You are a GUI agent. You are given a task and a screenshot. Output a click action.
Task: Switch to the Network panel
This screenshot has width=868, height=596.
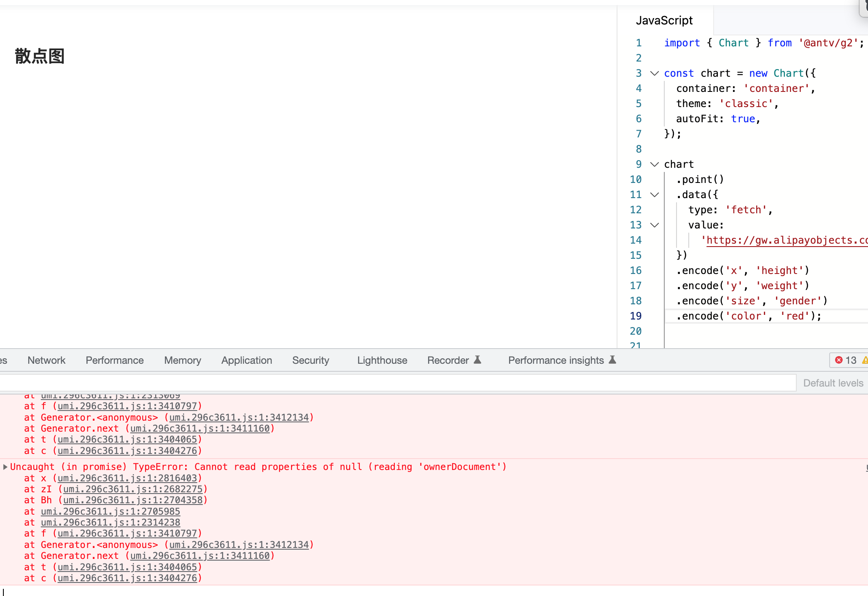[46, 360]
